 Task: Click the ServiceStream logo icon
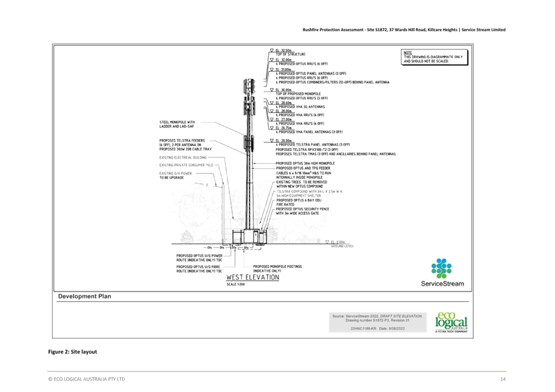441,268
